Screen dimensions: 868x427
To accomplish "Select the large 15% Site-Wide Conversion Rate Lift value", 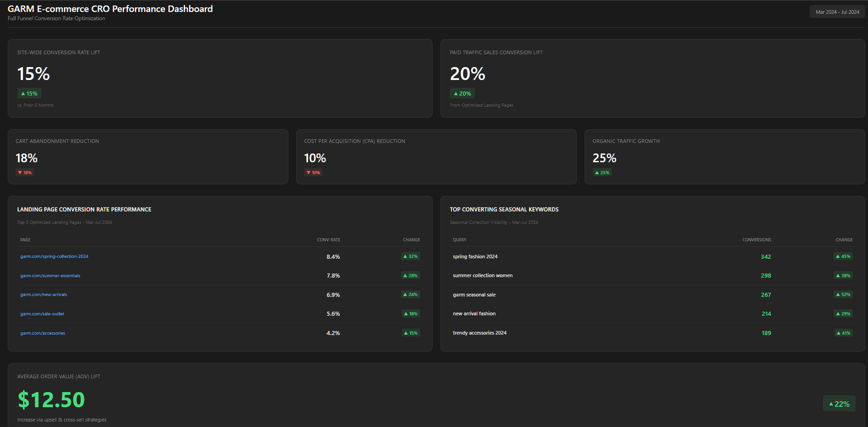I will pyautogui.click(x=34, y=74).
